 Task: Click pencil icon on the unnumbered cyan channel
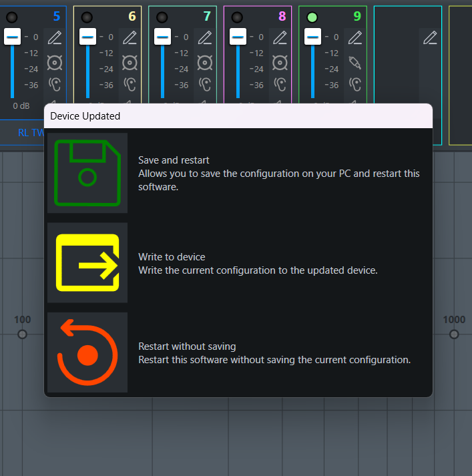[x=431, y=38]
